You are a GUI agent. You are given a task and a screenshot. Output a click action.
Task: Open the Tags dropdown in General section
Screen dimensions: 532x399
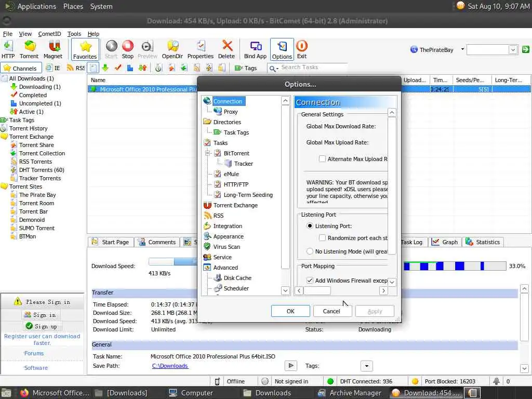pos(366,366)
